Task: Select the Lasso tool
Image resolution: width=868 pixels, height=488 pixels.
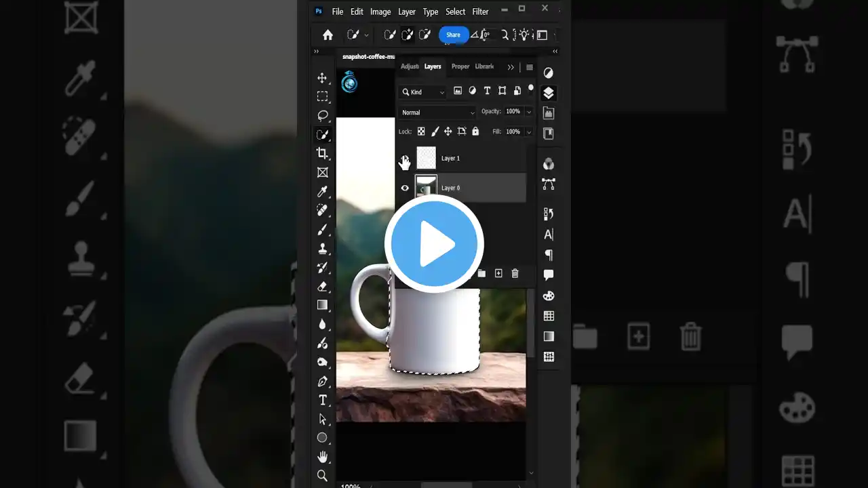Action: tap(323, 116)
